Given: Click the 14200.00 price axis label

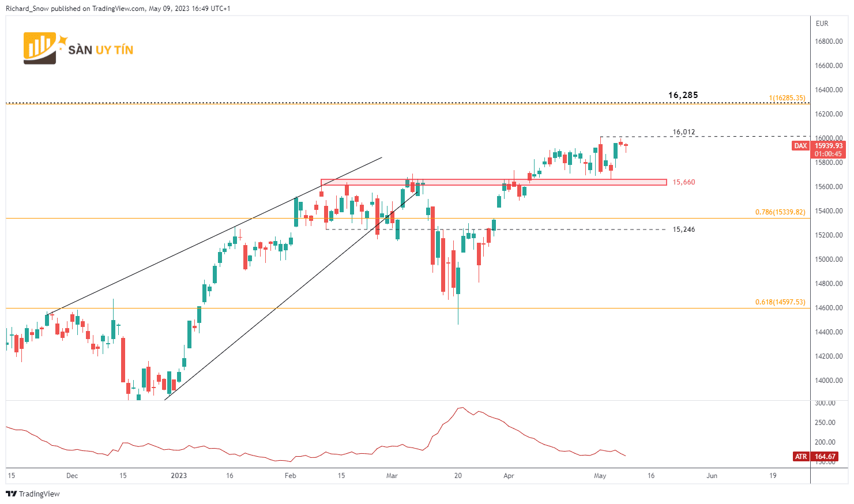Looking at the screenshot, I should coord(829,356).
